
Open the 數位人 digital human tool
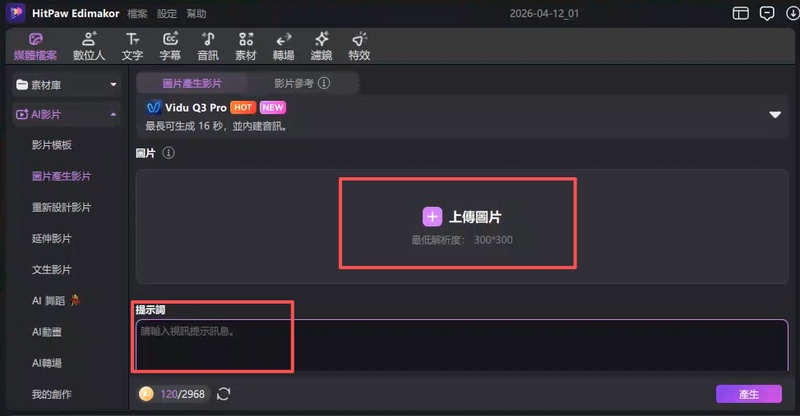point(89,46)
